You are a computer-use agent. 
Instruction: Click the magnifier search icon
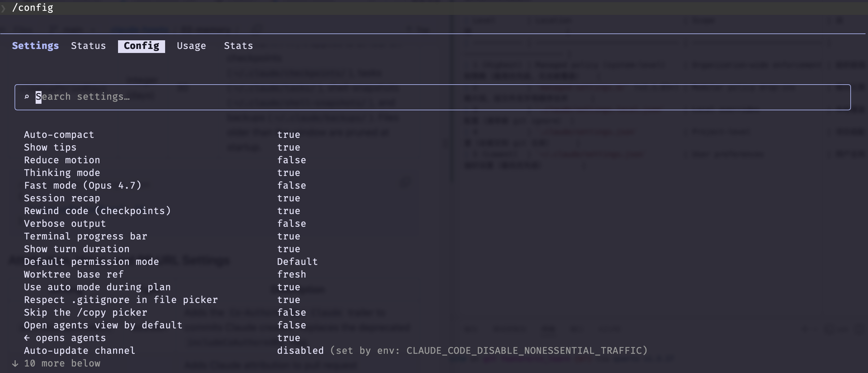click(27, 97)
